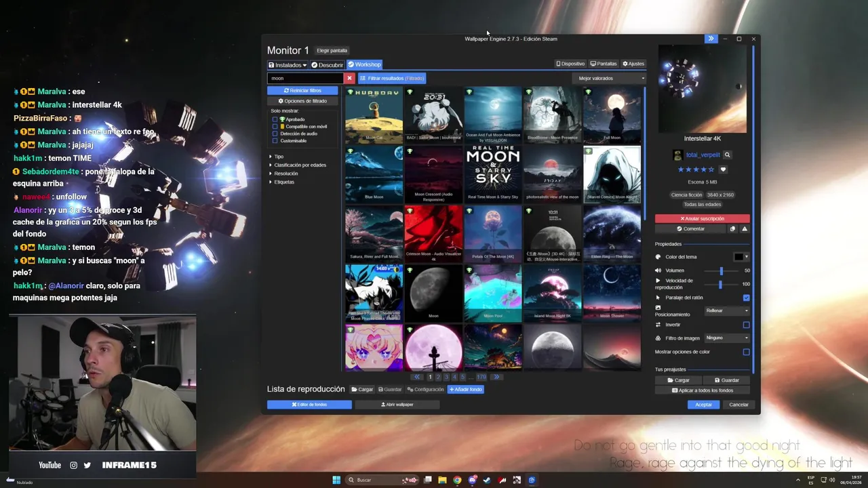Open Steam from the taskbar
Image resolution: width=868 pixels, height=488 pixels.
click(x=487, y=480)
